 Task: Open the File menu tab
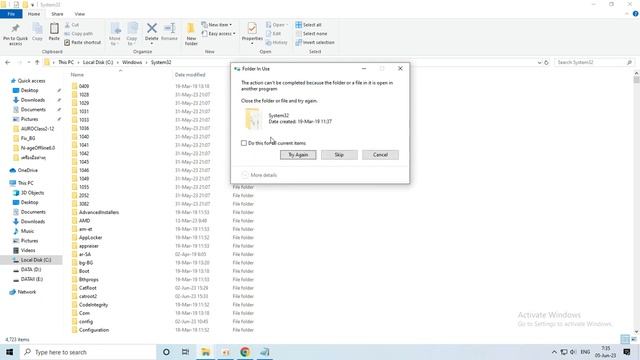pyautogui.click(x=11, y=14)
